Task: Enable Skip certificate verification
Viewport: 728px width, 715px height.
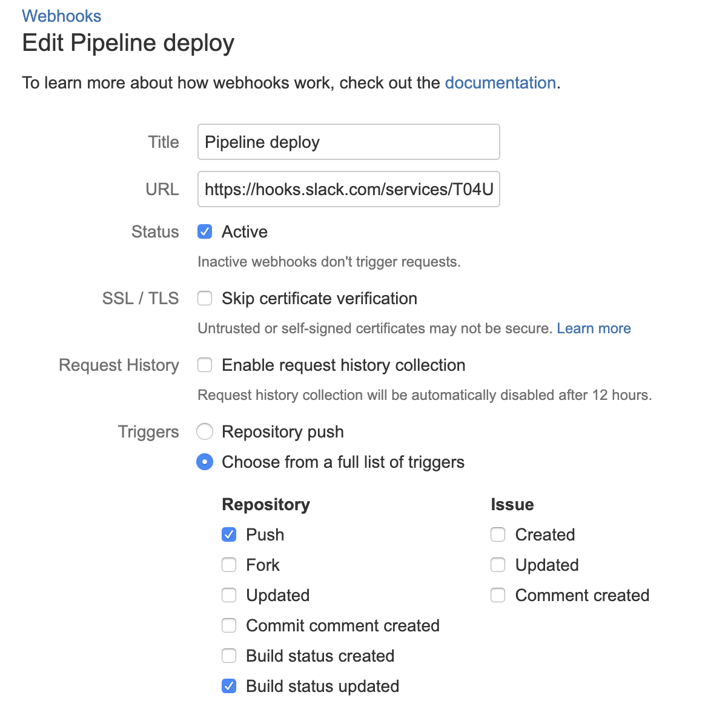Action: click(x=205, y=298)
